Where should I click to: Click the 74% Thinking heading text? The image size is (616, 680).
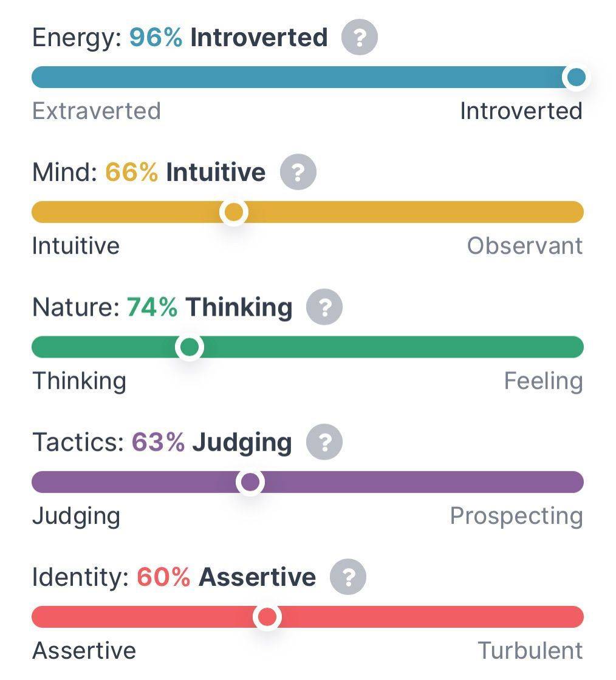point(210,308)
